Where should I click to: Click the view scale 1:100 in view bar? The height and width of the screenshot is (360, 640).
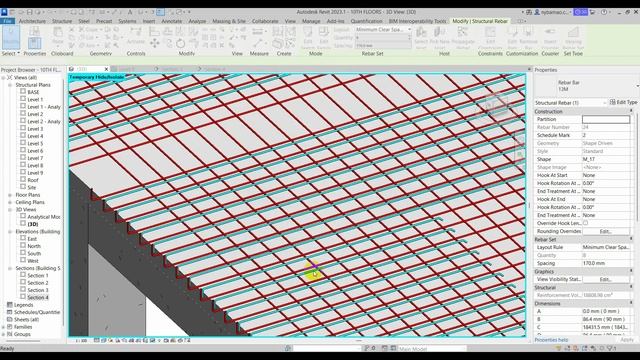[x=81, y=340]
